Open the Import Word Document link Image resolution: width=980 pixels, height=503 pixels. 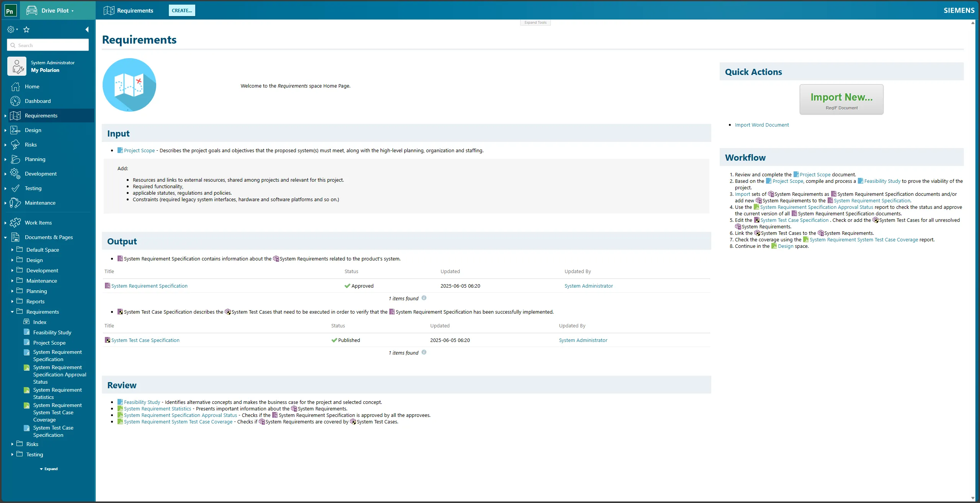(x=761, y=125)
